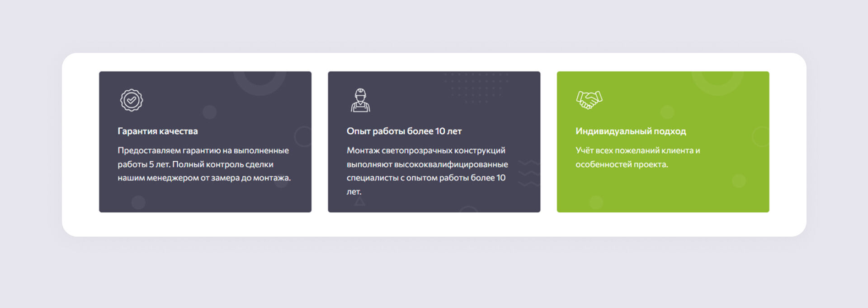
Task: Click the large ring atop the green card
Action: tap(717, 82)
